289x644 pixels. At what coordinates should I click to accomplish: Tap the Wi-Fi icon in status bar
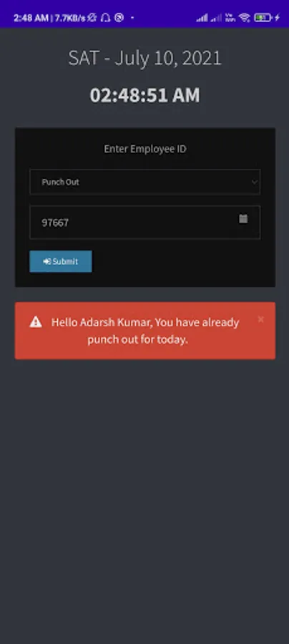point(245,18)
